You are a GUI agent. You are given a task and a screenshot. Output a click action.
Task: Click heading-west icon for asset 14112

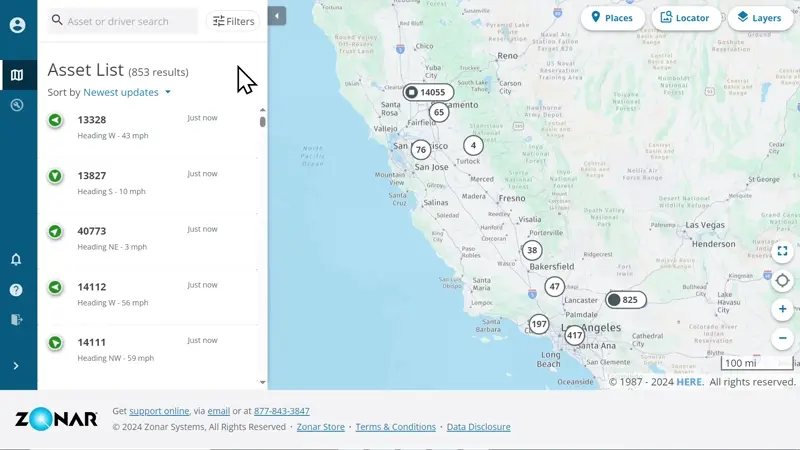click(55, 287)
